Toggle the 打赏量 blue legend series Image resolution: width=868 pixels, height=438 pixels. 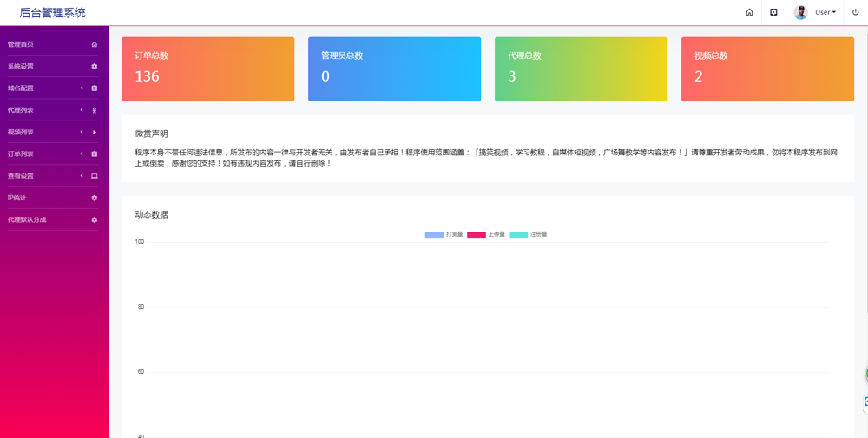coord(434,235)
